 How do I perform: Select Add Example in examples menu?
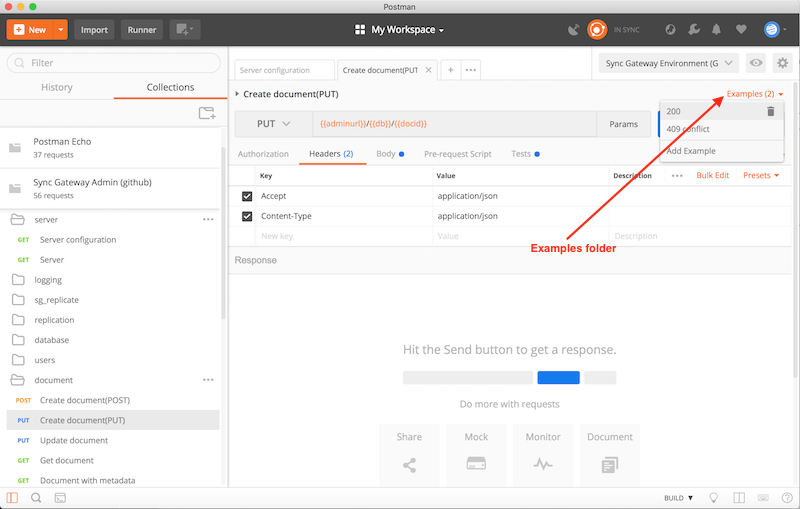point(691,151)
